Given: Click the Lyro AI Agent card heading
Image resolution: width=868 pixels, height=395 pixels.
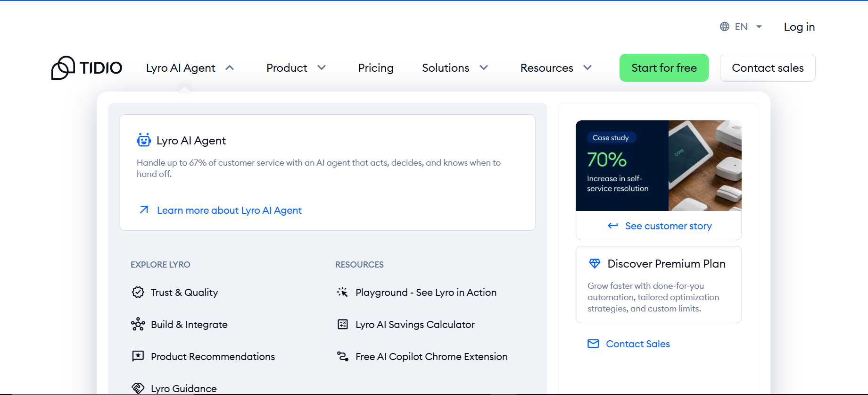Looking at the screenshot, I should pos(191,141).
